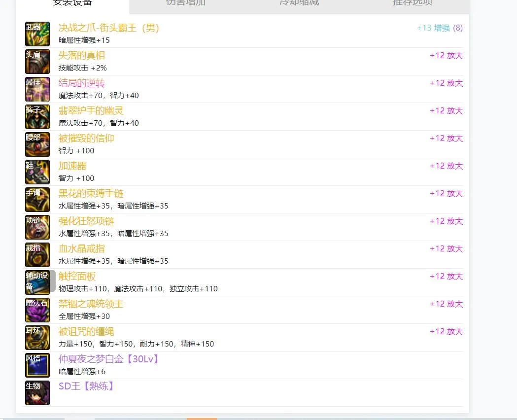Click +12 放大 next to 失落的真相

[x=447, y=56]
